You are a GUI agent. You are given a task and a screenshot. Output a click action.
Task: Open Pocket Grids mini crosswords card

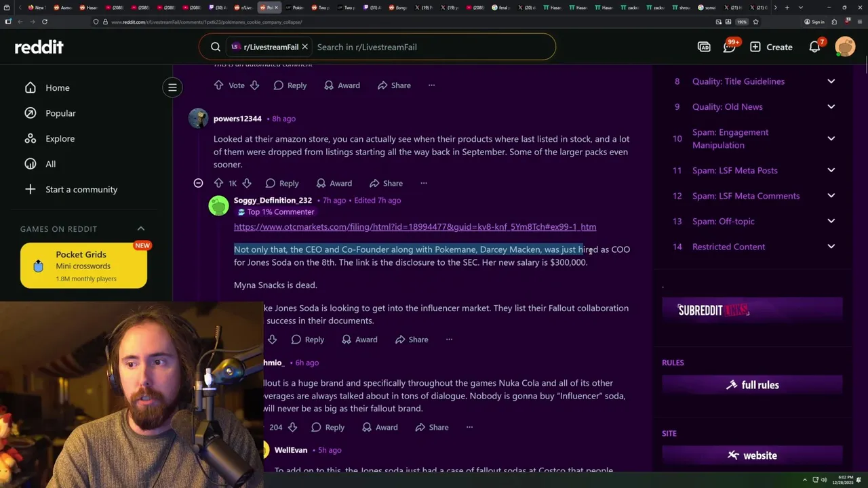(x=83, y=266)
